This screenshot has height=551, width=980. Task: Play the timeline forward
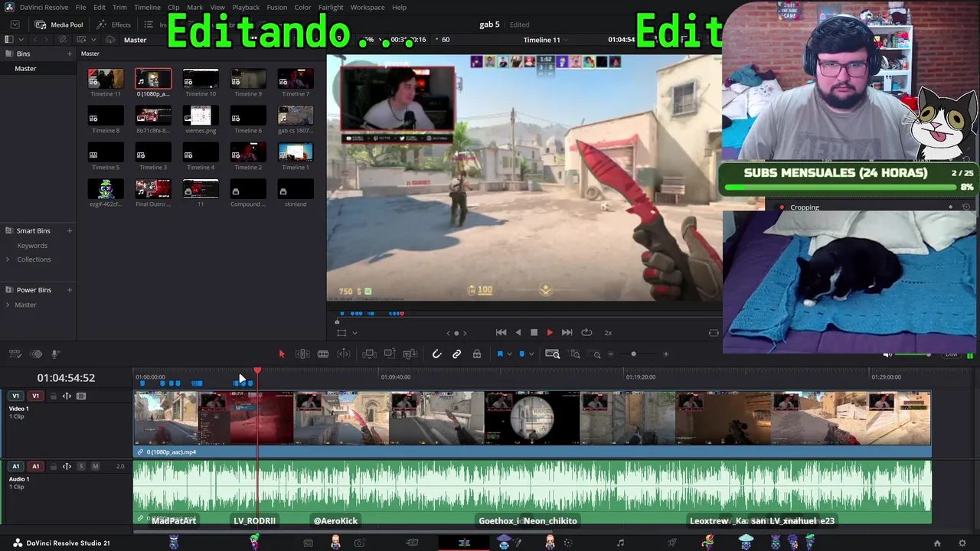pyautogui.click(x=550, y=332)
